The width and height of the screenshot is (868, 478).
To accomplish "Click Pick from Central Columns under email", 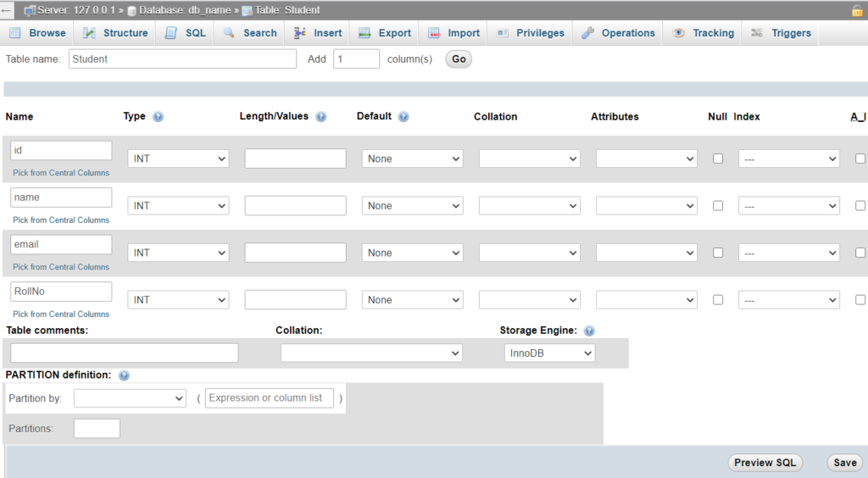I will click(x=61, y=267).
